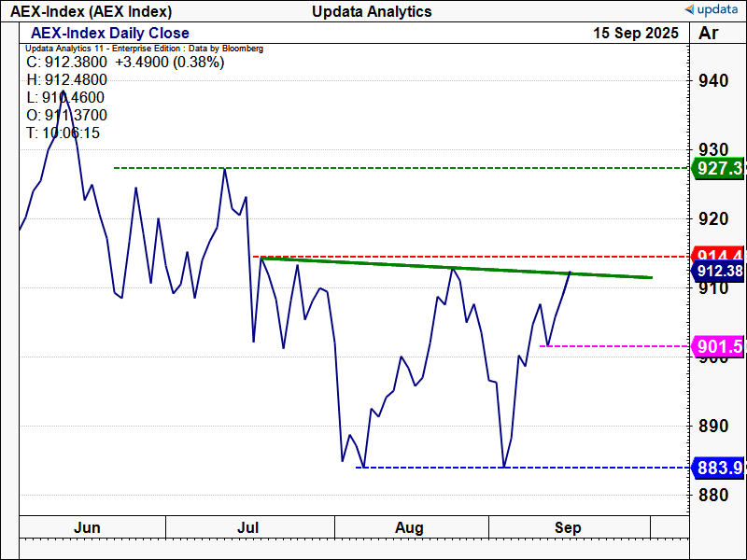Select the 912.38 current price tag
This screenshot has width=747, height=560.
click(x=717, y=271)
